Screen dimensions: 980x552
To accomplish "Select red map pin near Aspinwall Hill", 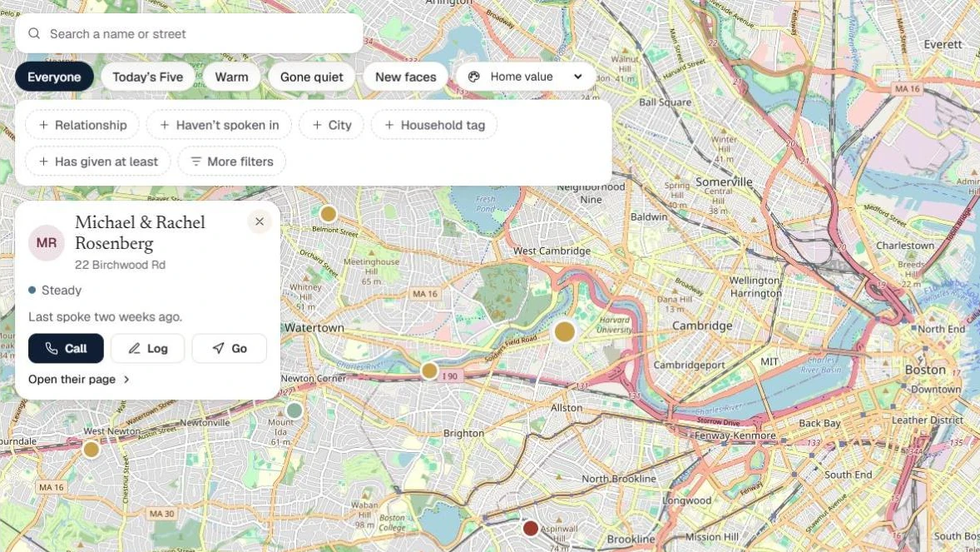I will [531, 528].
